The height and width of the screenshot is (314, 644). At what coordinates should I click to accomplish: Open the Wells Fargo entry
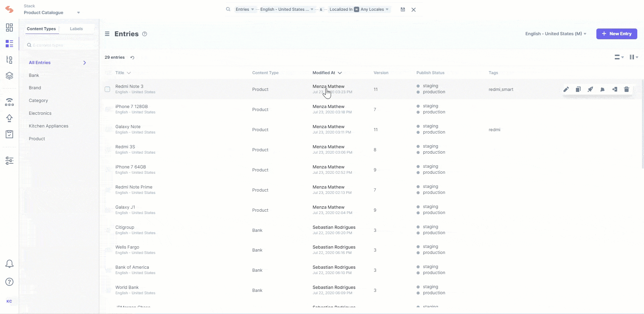(x=127, y=247)
